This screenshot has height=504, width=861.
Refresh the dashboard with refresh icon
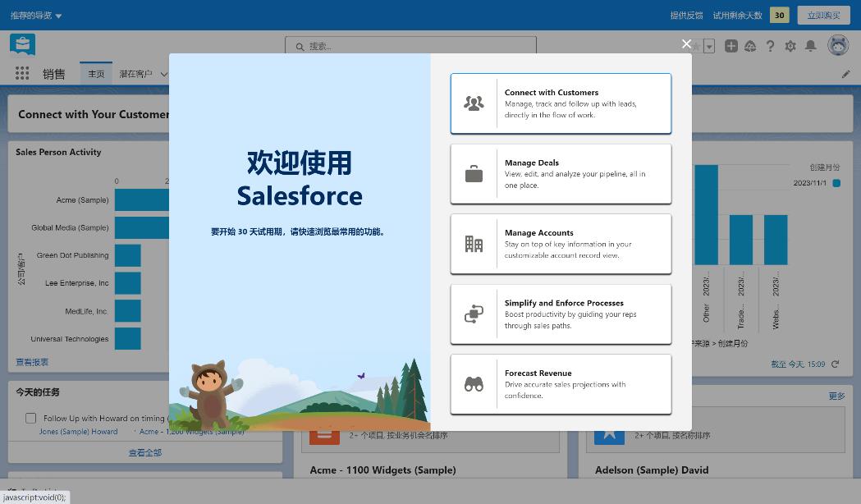click(836, 364)
